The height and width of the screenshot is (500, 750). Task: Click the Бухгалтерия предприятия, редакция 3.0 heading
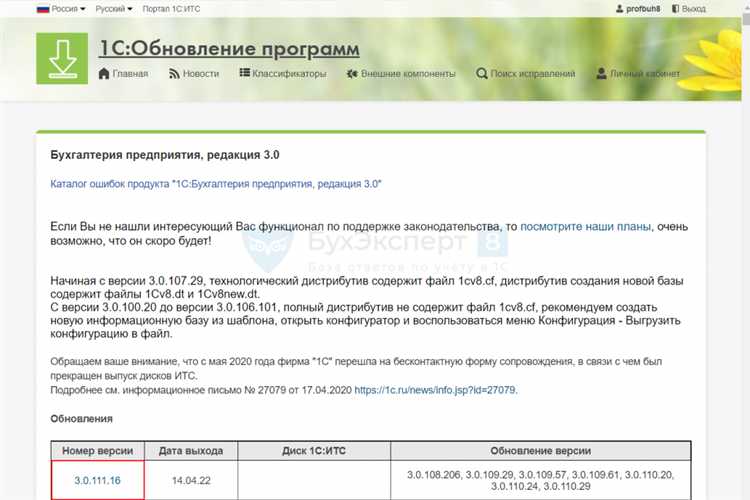pyautogui.click(x=165, y=155)
